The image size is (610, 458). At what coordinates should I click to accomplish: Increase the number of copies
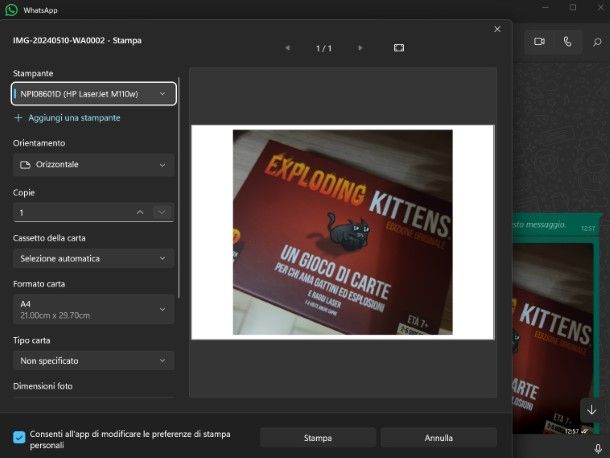point(140,212)
